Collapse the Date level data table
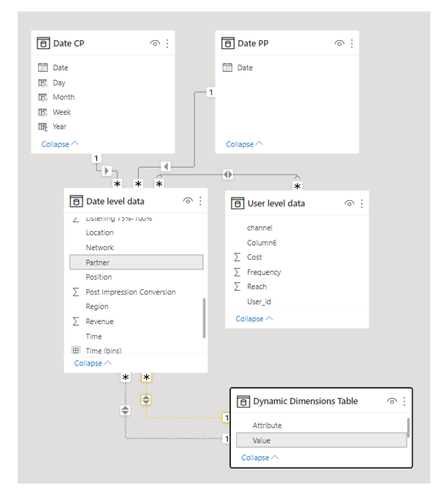Viewport: 448px width, 495px height. pyautogui.click(x=93, y=363)
